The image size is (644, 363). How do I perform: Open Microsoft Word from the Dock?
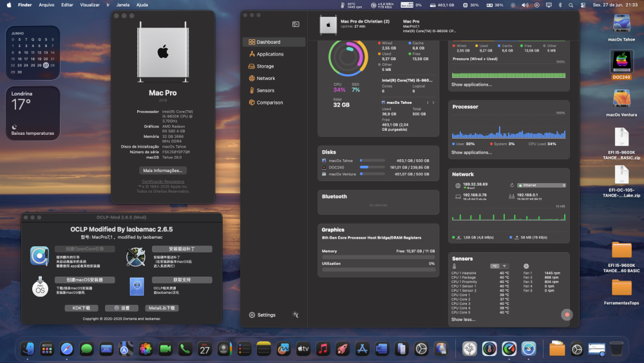pos(381,349)
